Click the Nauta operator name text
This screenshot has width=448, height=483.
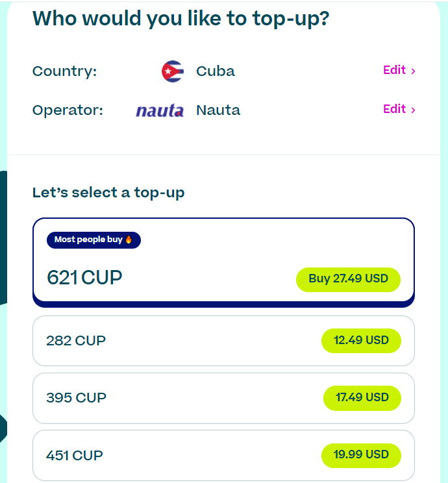218,110
